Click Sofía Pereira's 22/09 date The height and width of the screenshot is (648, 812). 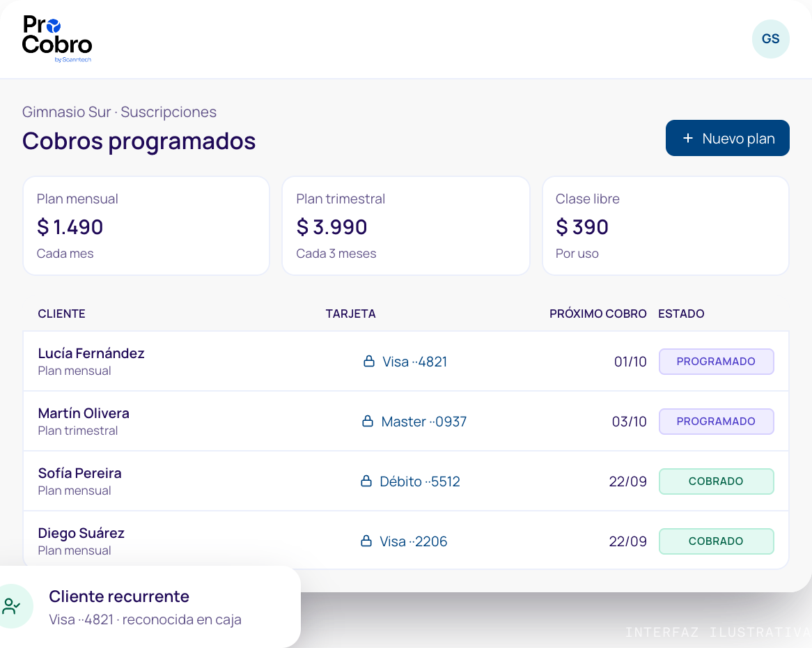tap(627, 481)
